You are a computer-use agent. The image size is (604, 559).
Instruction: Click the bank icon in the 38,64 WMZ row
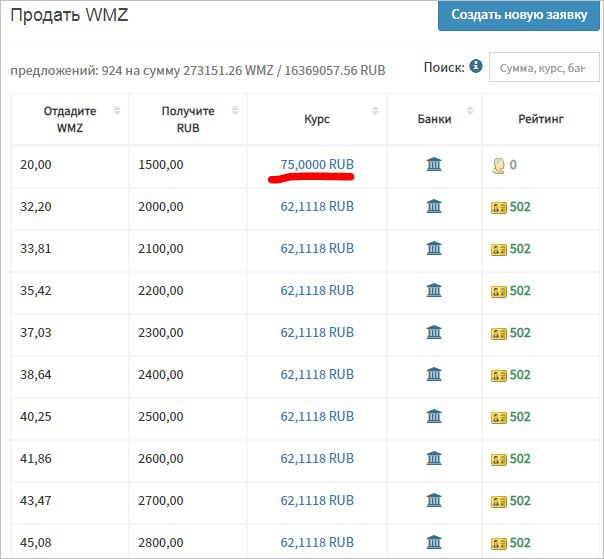434,374
